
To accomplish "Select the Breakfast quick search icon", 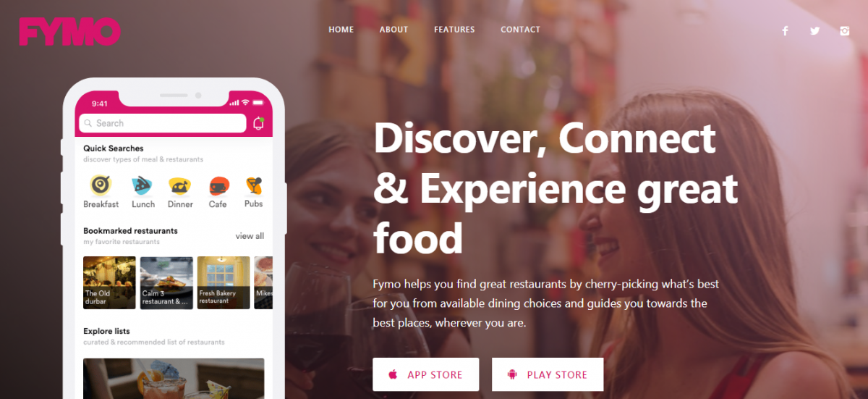I will tap(101, 185).
